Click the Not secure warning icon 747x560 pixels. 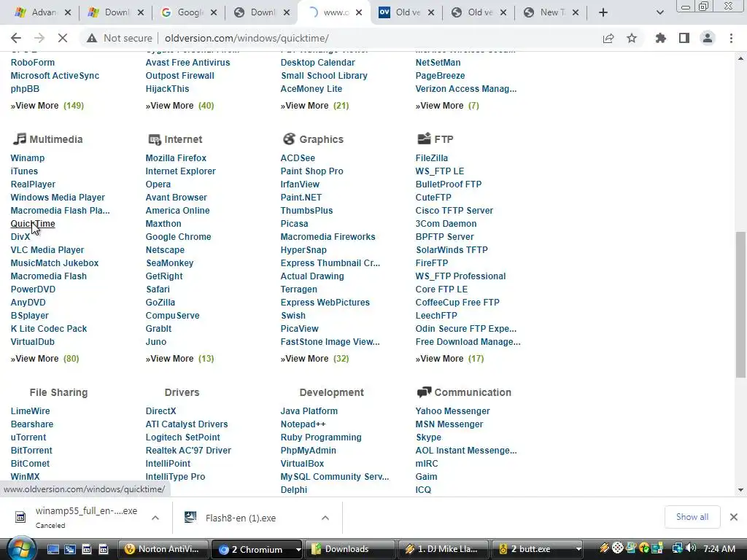coord(92,38)
